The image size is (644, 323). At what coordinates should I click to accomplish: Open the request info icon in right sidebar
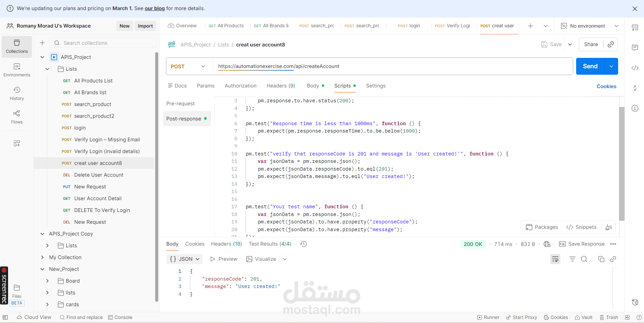pyautogui.click(x=635, y=108)
